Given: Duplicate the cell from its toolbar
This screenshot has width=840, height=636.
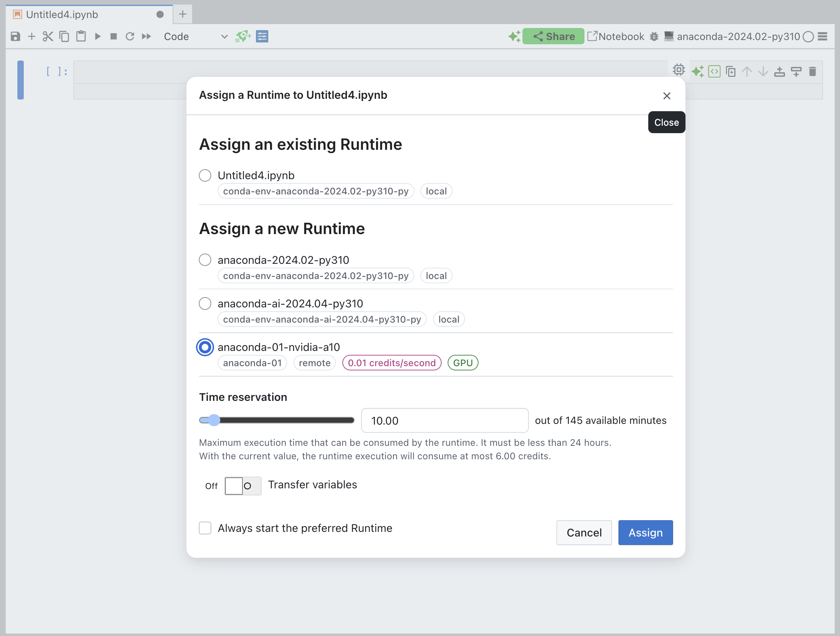Looking at the screenshot, I should tap(730, 71).
